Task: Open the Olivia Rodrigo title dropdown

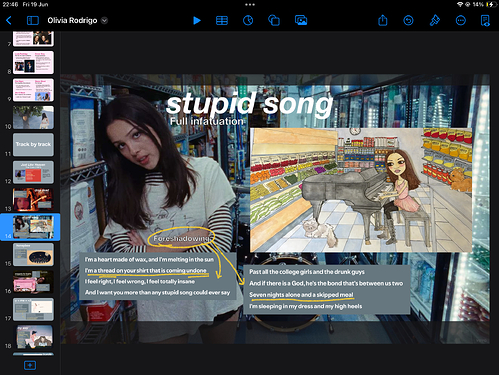Action: pos(104,20)
